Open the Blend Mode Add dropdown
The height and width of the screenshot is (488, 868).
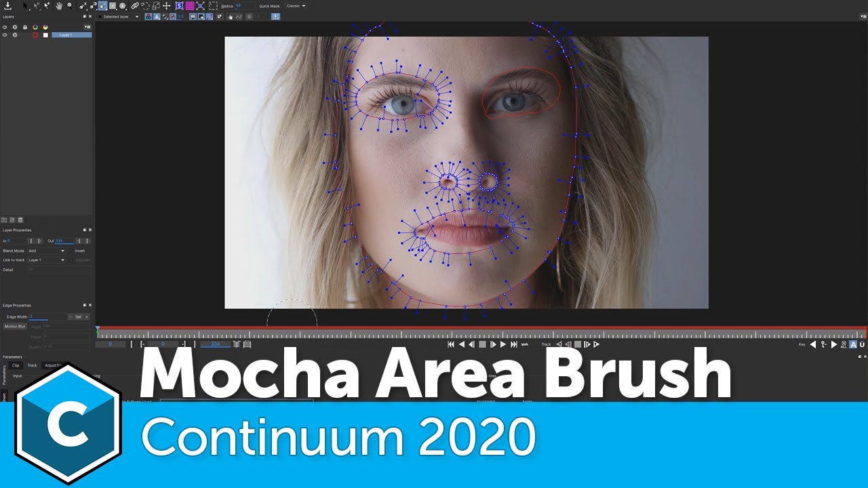coord(47,251)
